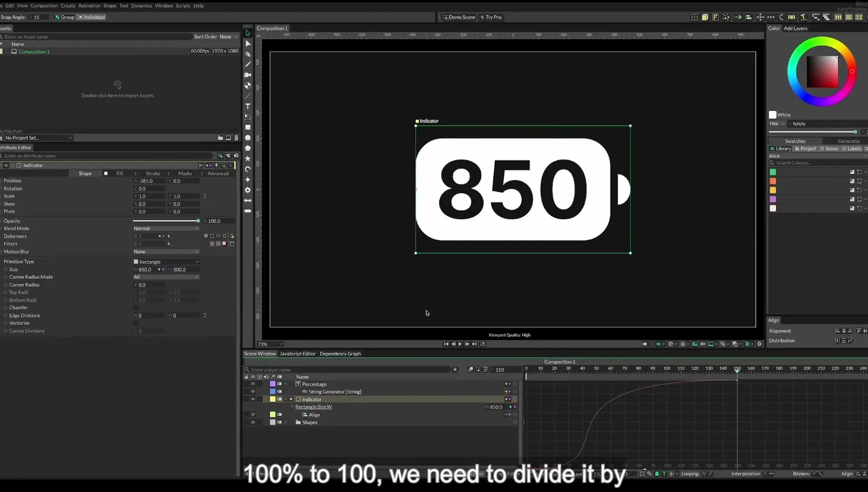This screenshot has height=492, width=868.
Task: Toggle the Align behaviour active check
Action: tap(253, 415)
